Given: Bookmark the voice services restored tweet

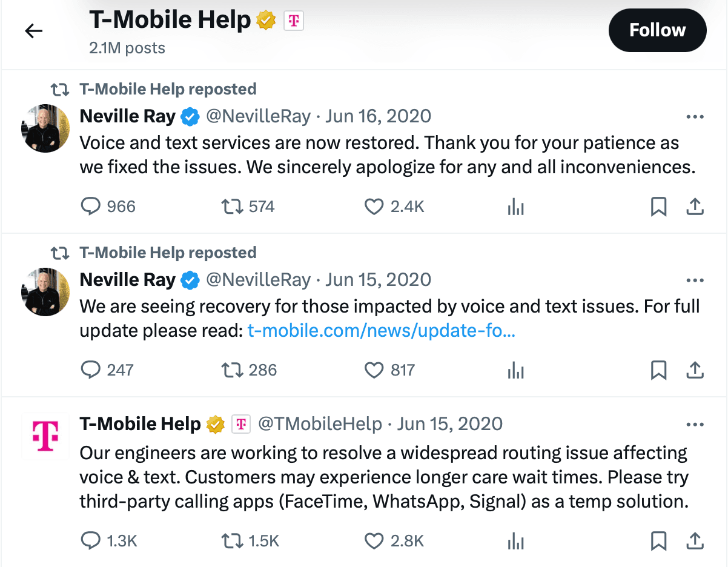Looking at the screenshot, I should [x=658, y=207].
